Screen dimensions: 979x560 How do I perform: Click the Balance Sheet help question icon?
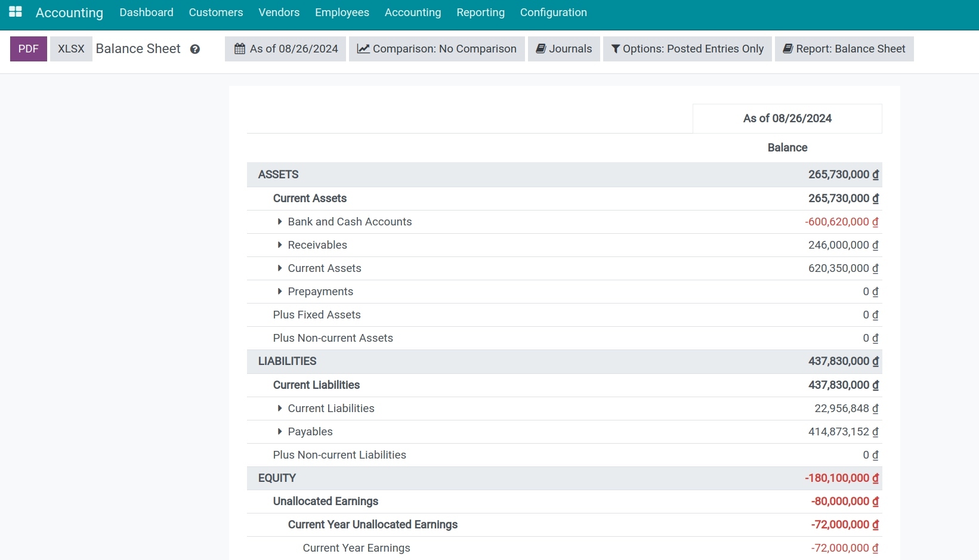[x=194, y=49]
